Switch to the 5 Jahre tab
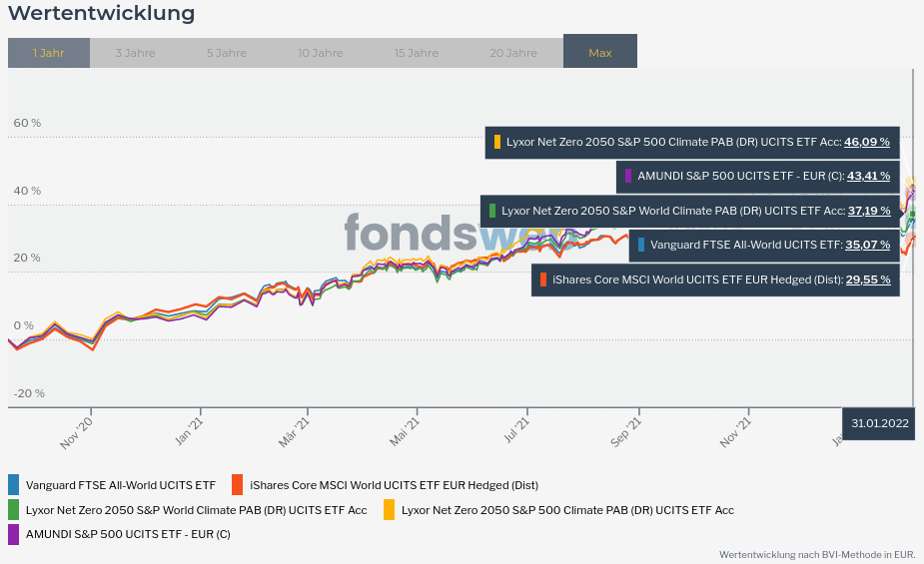Image resolution: width=924 pixels, height=564 pixels. click(x=227, y=53)
